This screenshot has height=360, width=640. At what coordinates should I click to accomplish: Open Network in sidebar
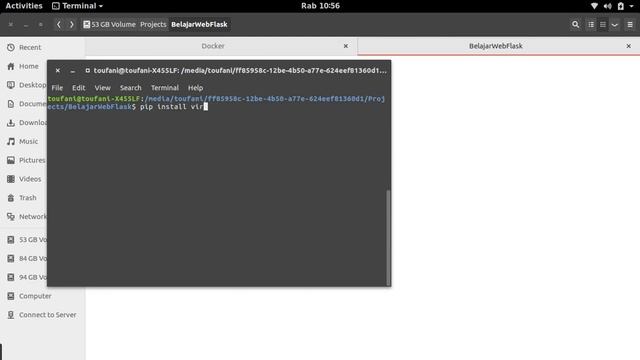tap(27, 216)
